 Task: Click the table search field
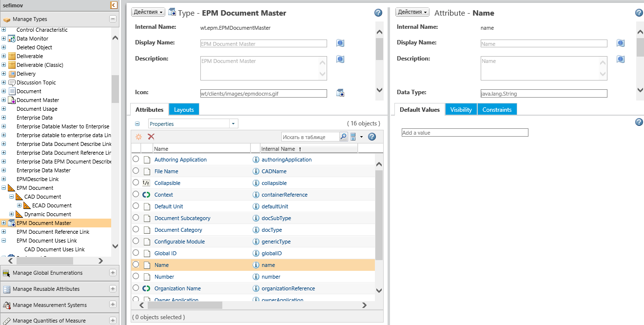(311, 137)
